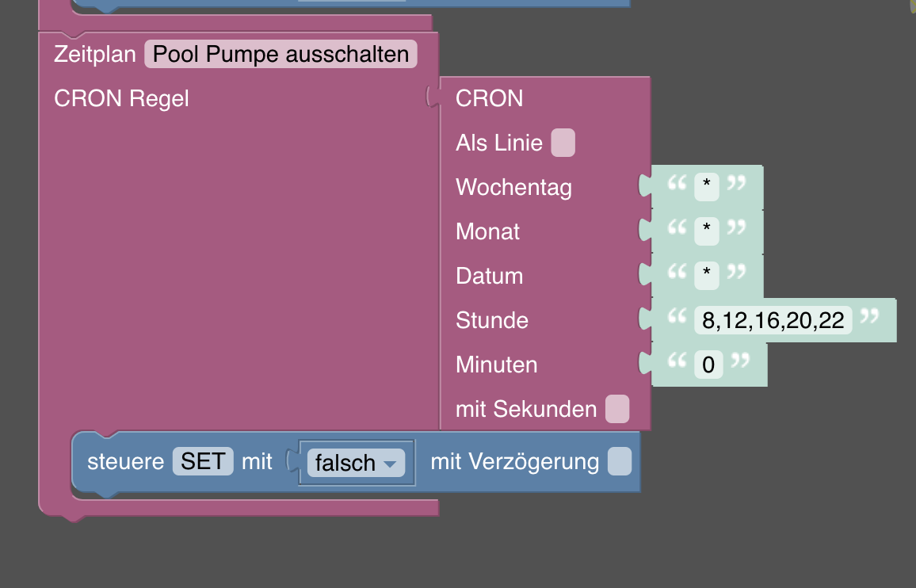
Task: Select the steuere block label
Action: [126, 461]
